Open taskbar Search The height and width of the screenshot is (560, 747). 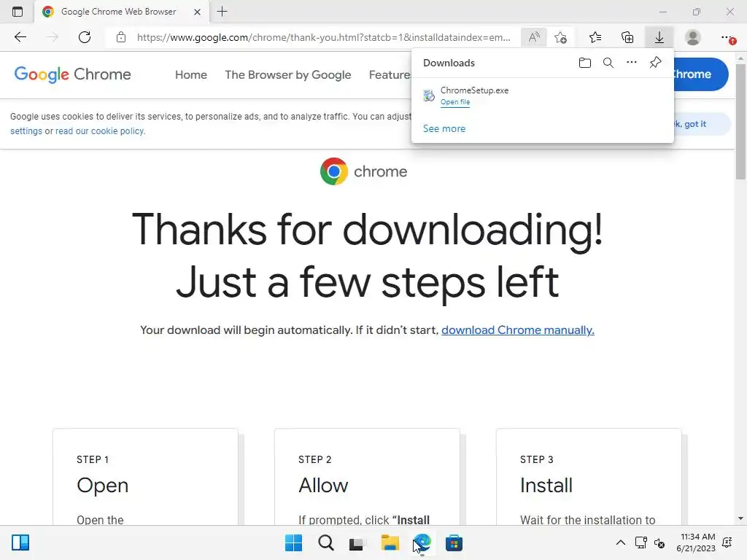pyautogui.click(x=326, y=542)
